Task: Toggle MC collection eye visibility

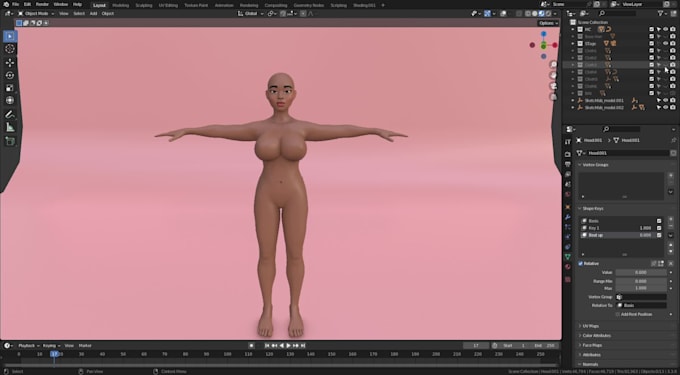Action: click(x=666, y=29)
